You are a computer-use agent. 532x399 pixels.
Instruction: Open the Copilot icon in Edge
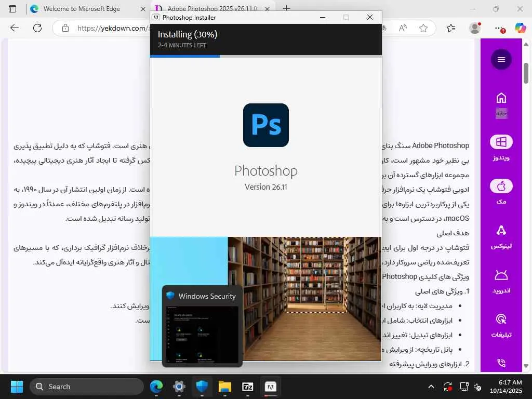coord(520,28)
